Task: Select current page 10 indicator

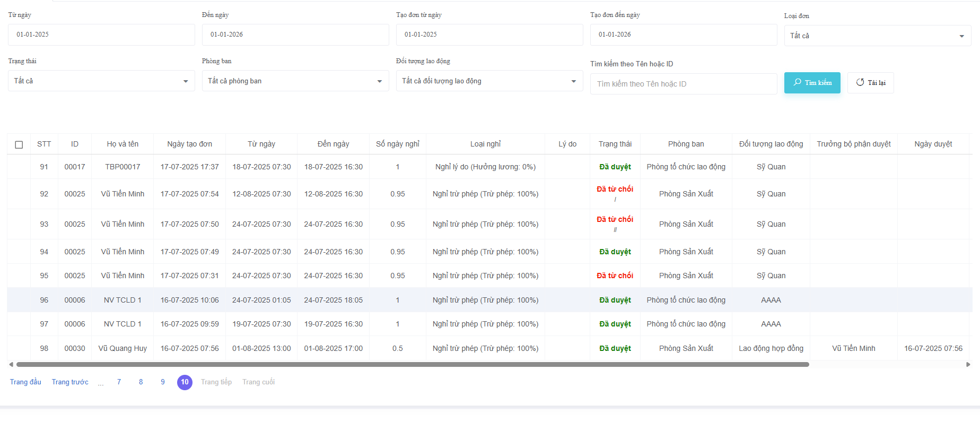Action: click(x=185, y=382)
